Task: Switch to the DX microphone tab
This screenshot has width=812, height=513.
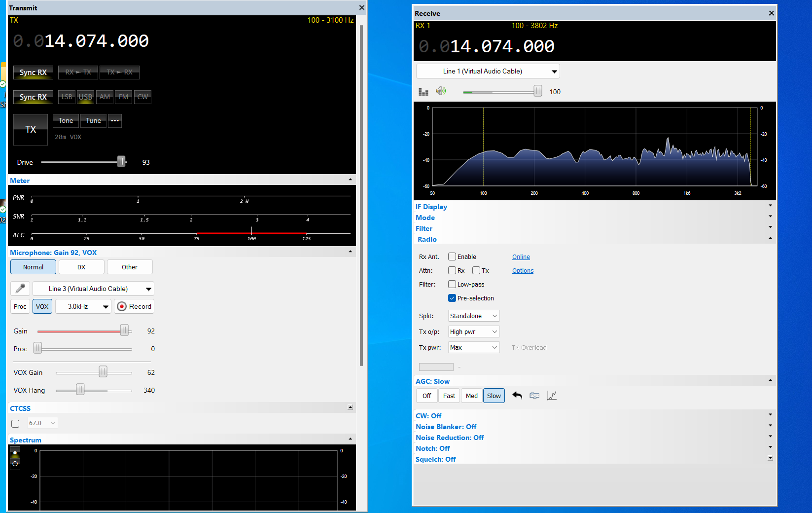Action: pyautogui.click(x=81, y=267)
